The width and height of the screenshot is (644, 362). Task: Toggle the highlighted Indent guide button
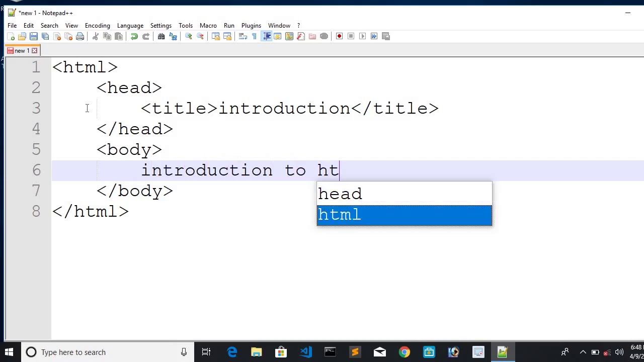tap(266, 36)
